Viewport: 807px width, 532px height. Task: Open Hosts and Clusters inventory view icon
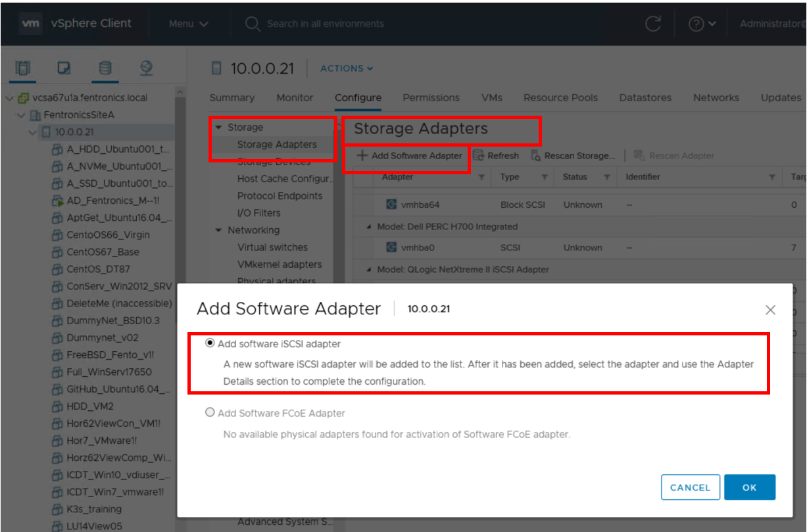23,67
